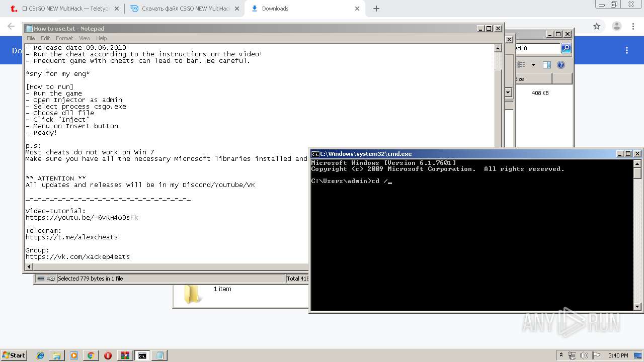Click the Notepad title bar icon
This screenshot has width=644, height=362.
pos(29,29)
